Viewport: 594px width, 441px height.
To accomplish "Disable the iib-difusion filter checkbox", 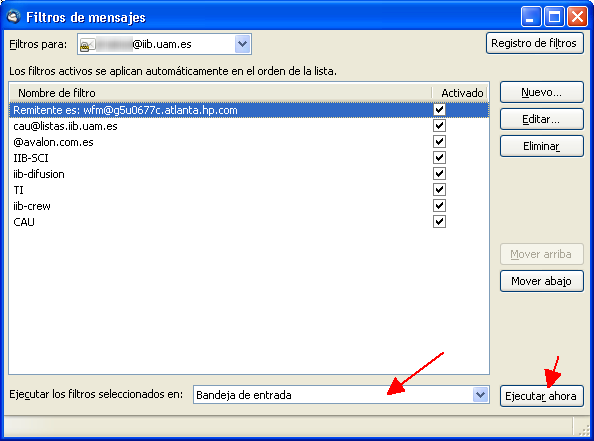I will (x=439, y=174).
